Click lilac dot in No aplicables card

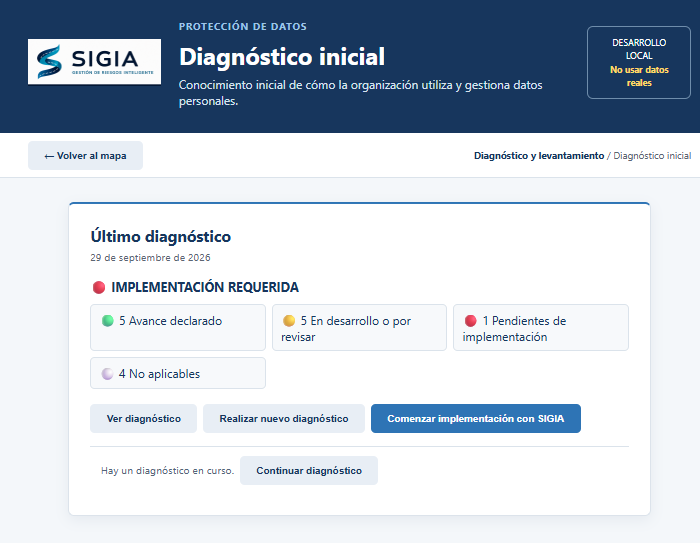pos(108,373)
